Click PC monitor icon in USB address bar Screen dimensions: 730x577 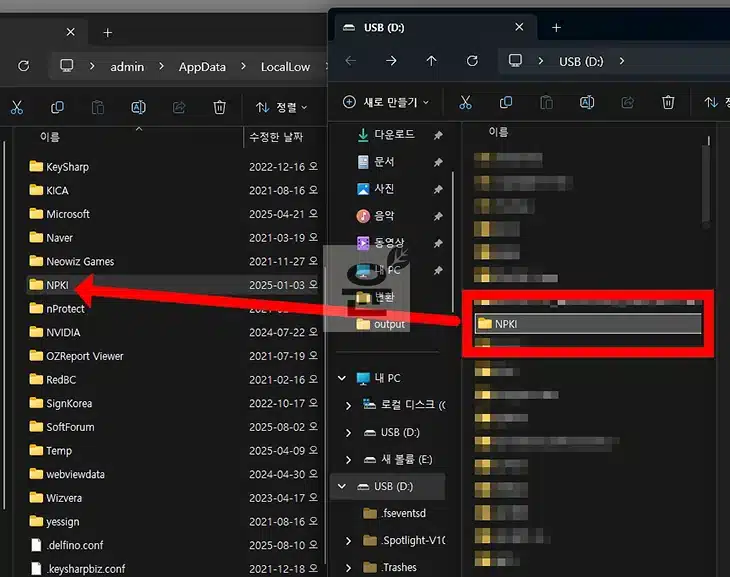pos(515,61)
